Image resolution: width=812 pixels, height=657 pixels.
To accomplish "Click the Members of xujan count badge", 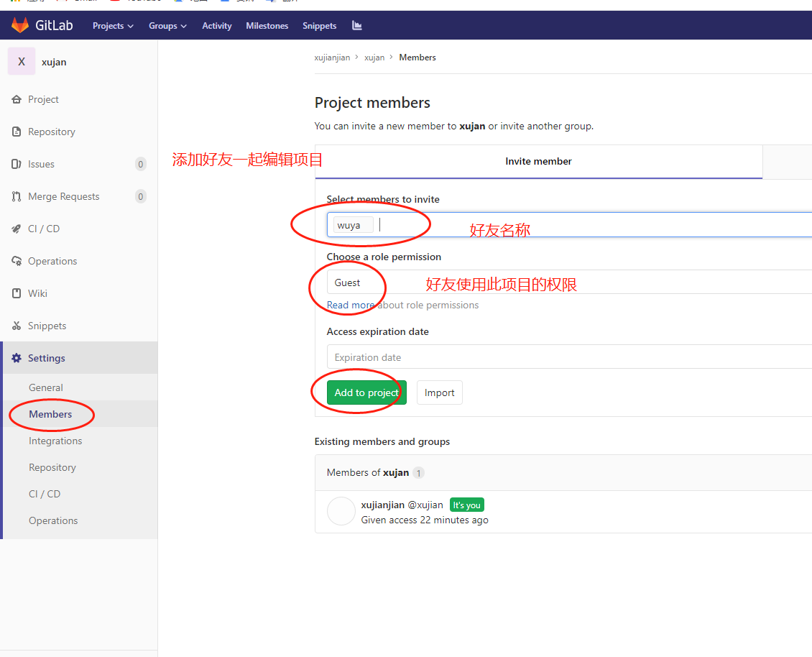I will pyautogui.click(x=418, y=473).
